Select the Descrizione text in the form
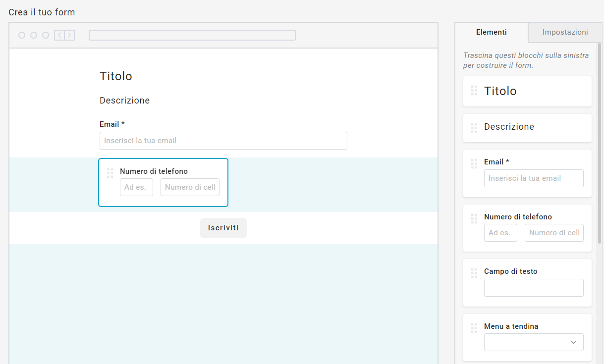 coord(124,101)
